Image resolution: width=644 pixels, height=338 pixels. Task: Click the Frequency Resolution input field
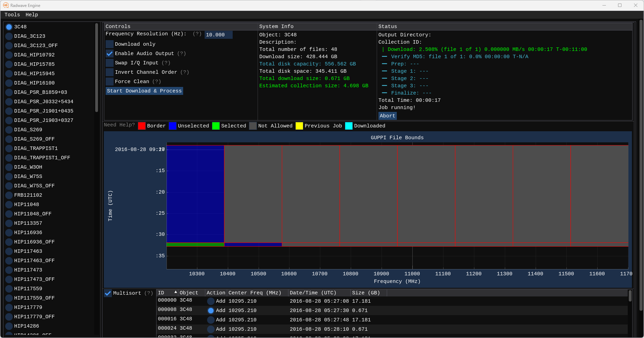(218, 35)
